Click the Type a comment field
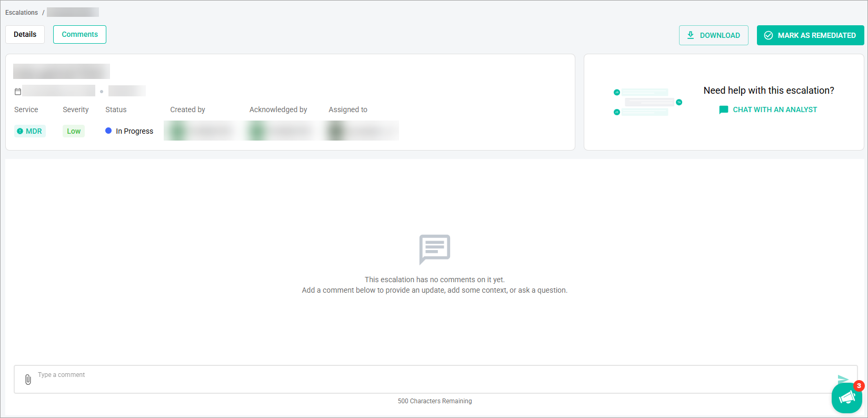This screenshot has width=868, height=418. (x=435, y=379)
